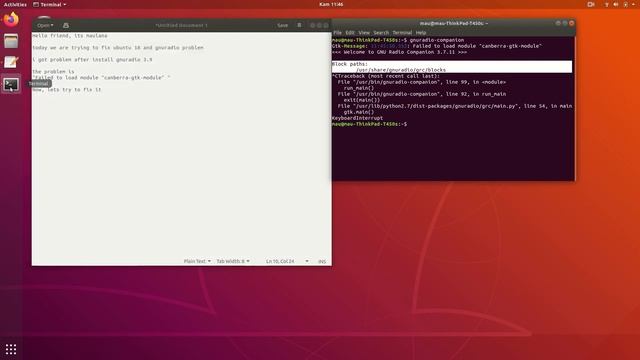640x360 pixels.
Task: Click the 'now, lets try to fix it' line
Action: (67, 89)
